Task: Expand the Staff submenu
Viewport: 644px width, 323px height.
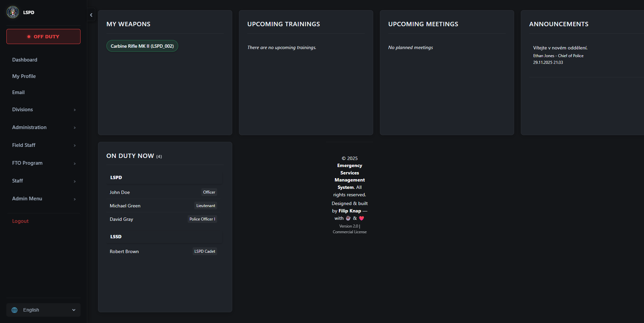Action: click(43, 181)
